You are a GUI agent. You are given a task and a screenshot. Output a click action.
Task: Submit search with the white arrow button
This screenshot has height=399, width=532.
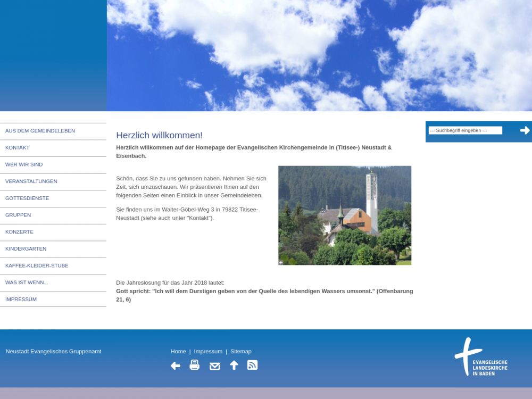point(525,130)
